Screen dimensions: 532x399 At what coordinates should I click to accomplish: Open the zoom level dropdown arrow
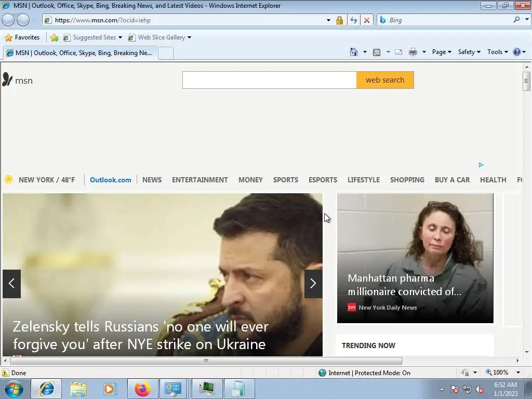(518, 373)
